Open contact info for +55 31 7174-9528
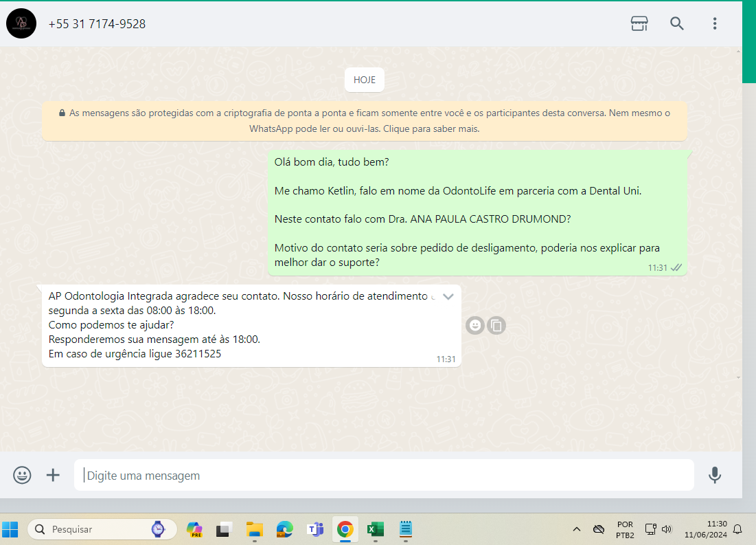756x545 pixels. click(97, 24)
